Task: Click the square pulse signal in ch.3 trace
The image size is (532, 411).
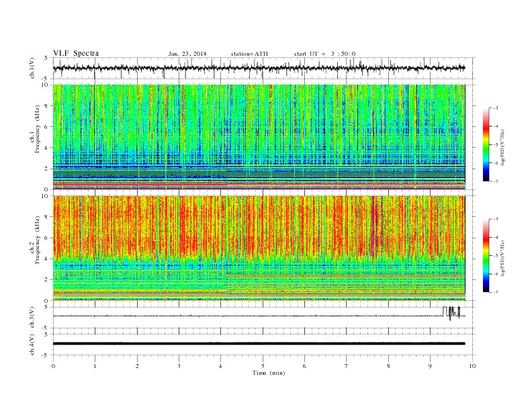Action: point(451,313)
